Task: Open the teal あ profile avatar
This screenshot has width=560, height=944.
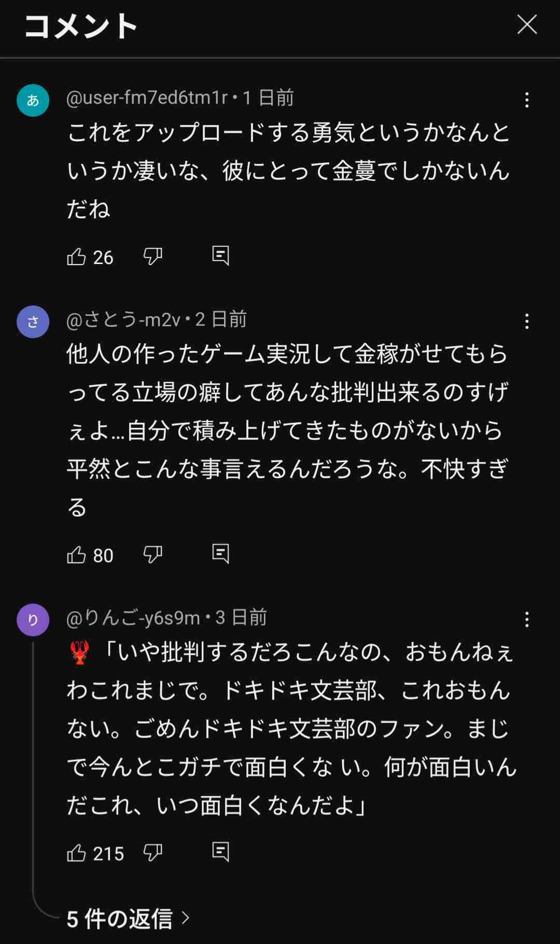Action: pos(33,100)
